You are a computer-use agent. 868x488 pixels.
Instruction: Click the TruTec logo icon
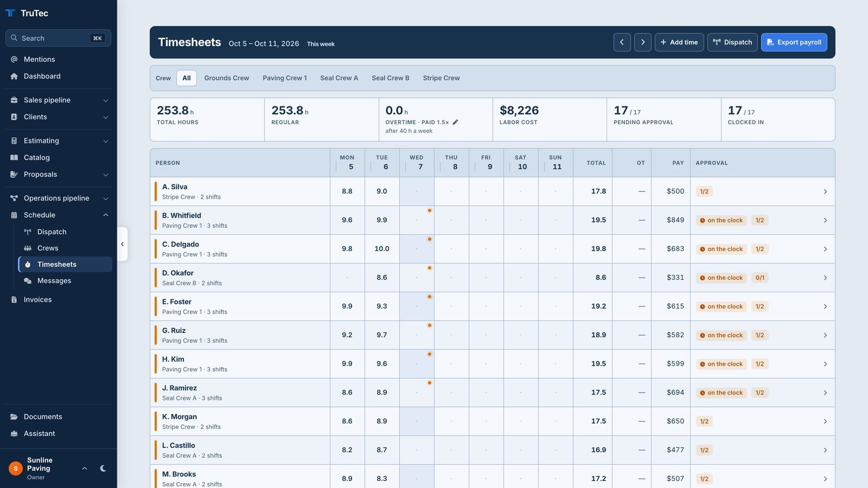10,13
